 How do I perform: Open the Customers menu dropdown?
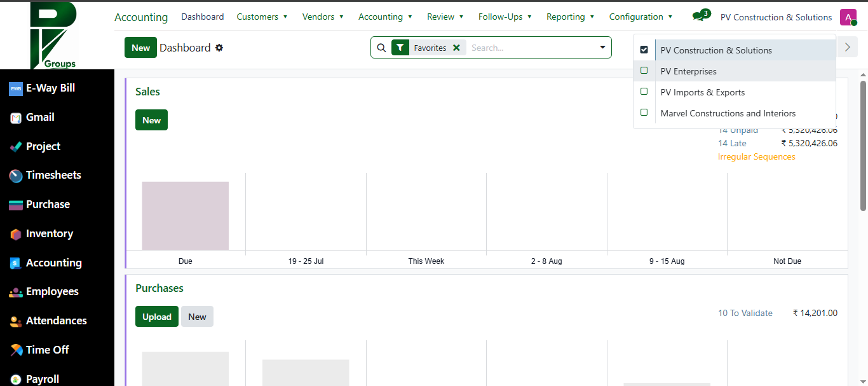click(262, 17)
